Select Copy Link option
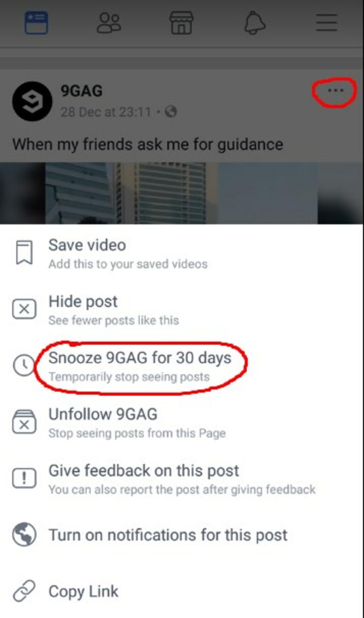The image size is (364, 618). pos(182,591)
